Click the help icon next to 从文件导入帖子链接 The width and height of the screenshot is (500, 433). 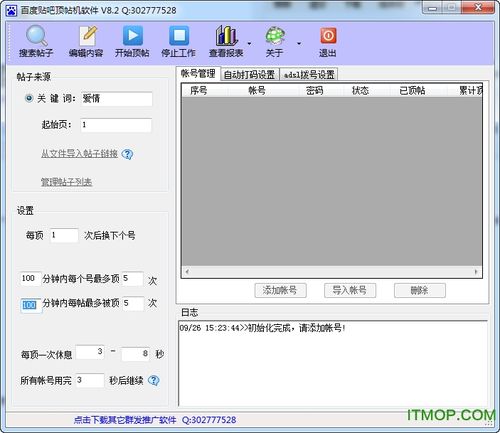click(x=127, y=154)
